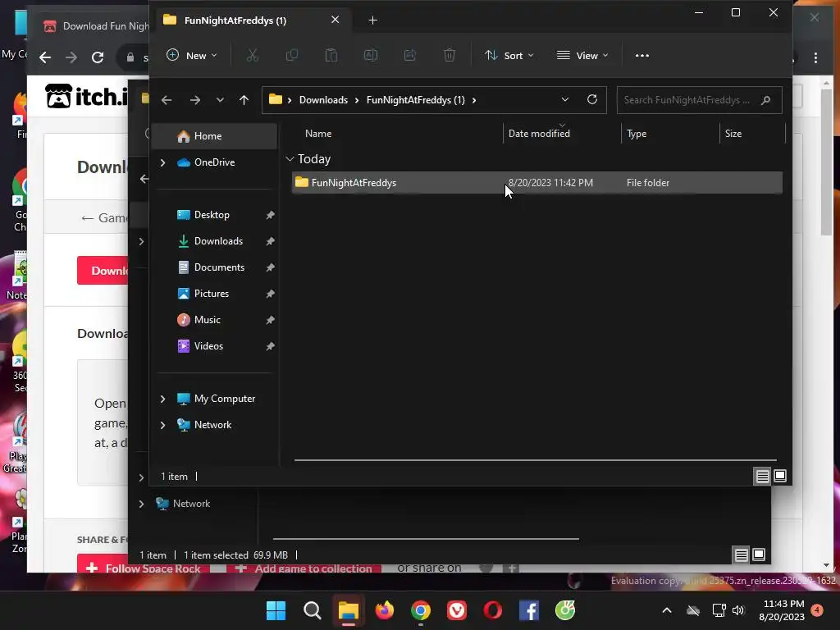Open Chrome from taskbar
Screen dimensions: 840x630
tap(421, 610)
